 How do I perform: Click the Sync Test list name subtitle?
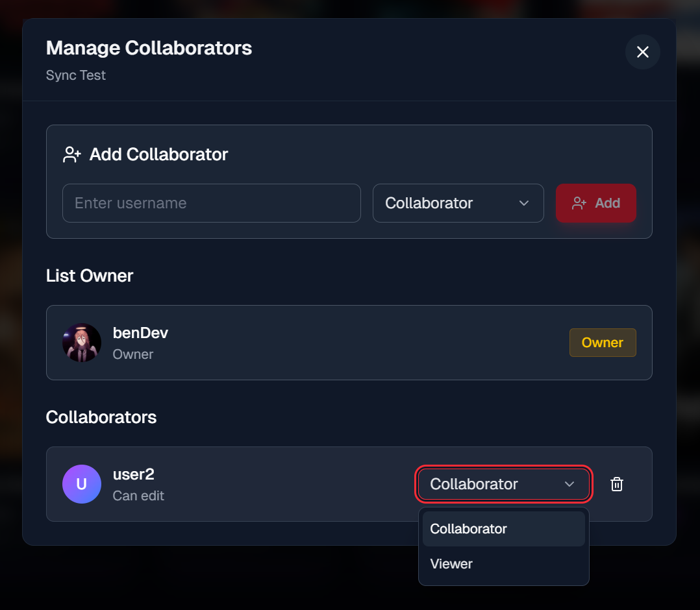76,75
